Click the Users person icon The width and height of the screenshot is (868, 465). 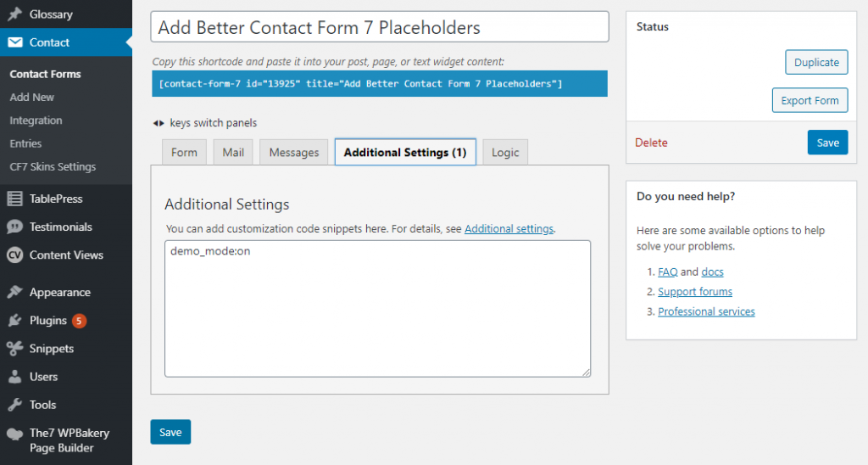click(x=14, y=377)
